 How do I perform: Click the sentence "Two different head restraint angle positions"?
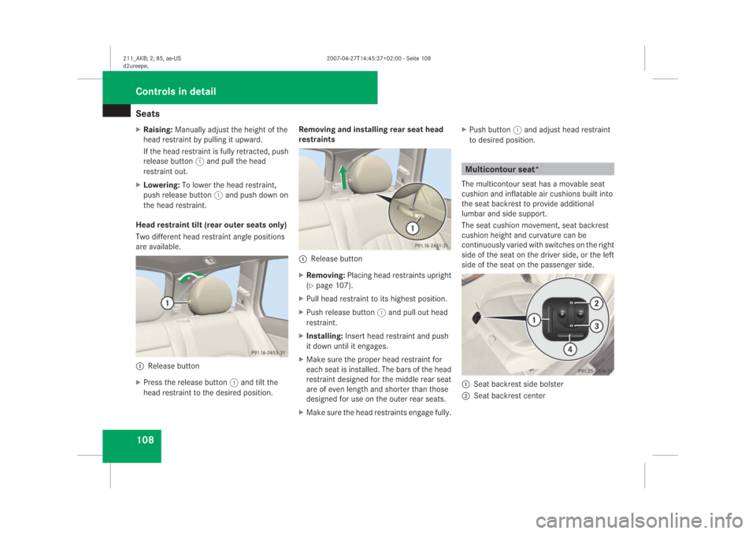pos(210,237)
